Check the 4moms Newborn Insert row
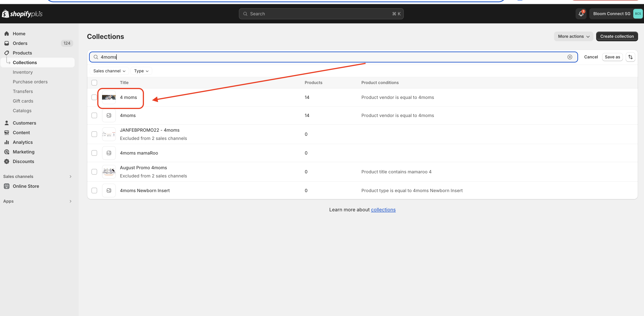The width and height of the screenshot is (644, 316). 94,190
